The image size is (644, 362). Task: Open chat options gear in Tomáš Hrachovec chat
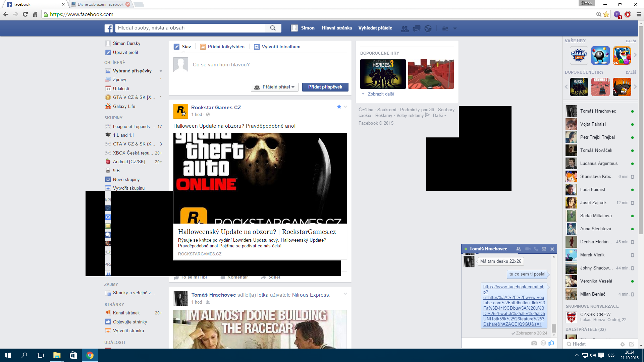(x=544, y=249)
